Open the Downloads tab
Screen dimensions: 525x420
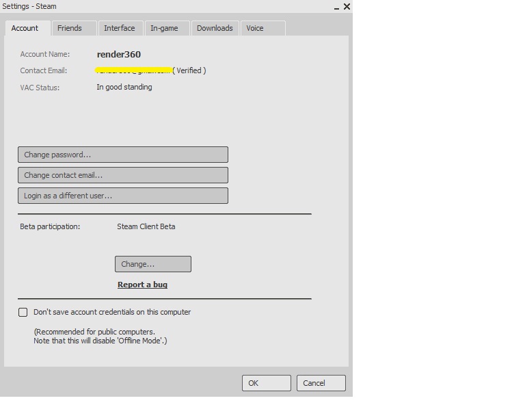tap(215, 28)
